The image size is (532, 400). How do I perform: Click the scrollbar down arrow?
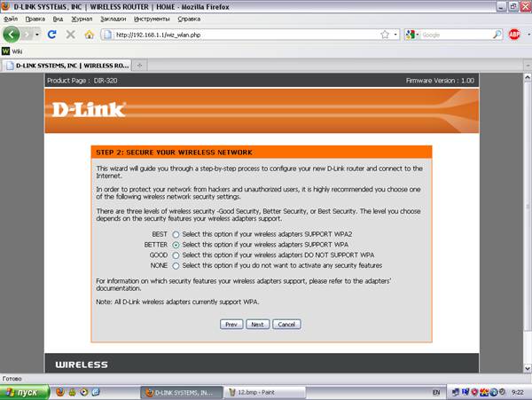[x=528, y=368]
